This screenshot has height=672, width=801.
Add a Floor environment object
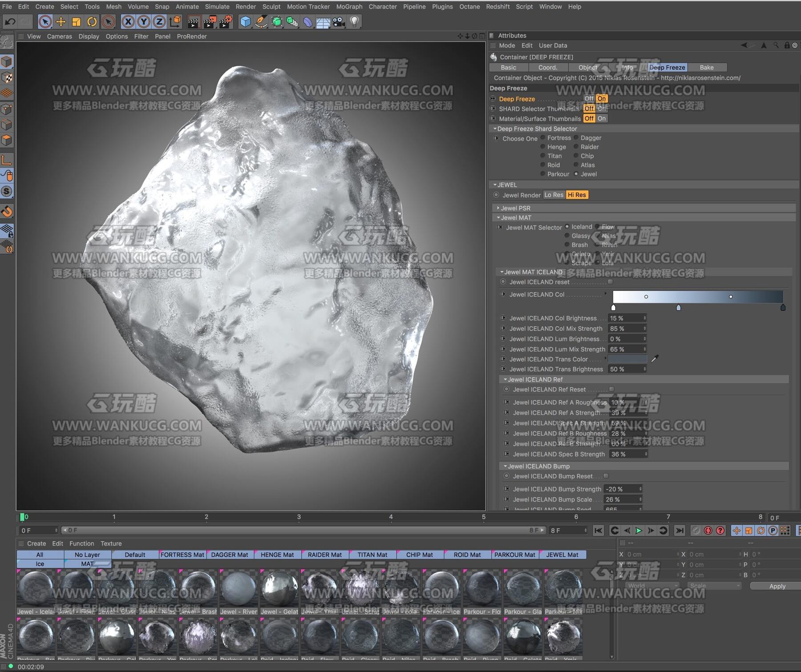click(x=324, y=21)
